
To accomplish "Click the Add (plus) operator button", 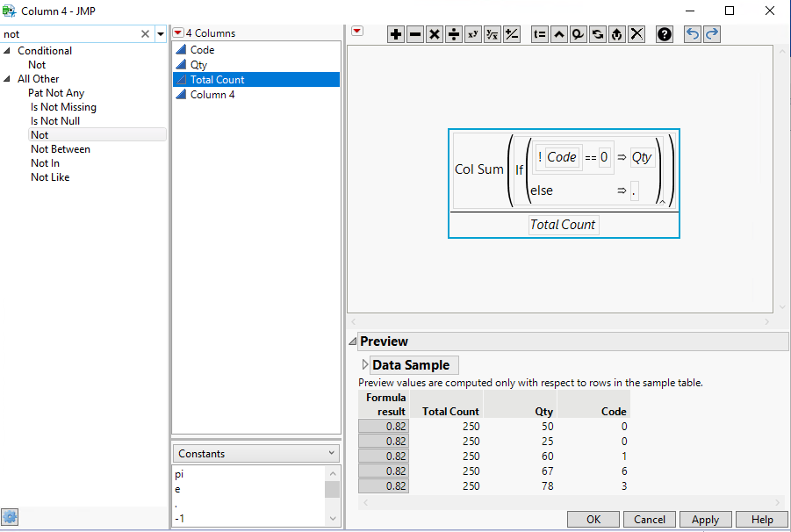I will [x=396, y=34].
